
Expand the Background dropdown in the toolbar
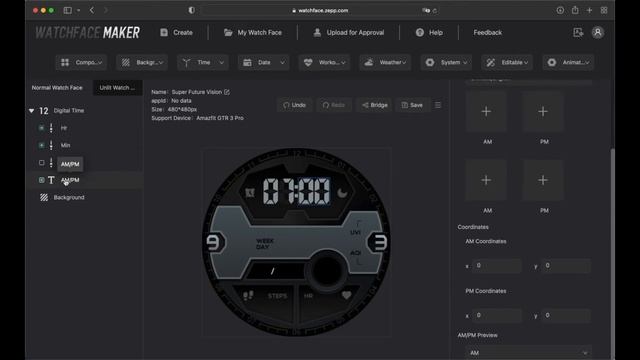pyautogui.click(x=142, y=62)
